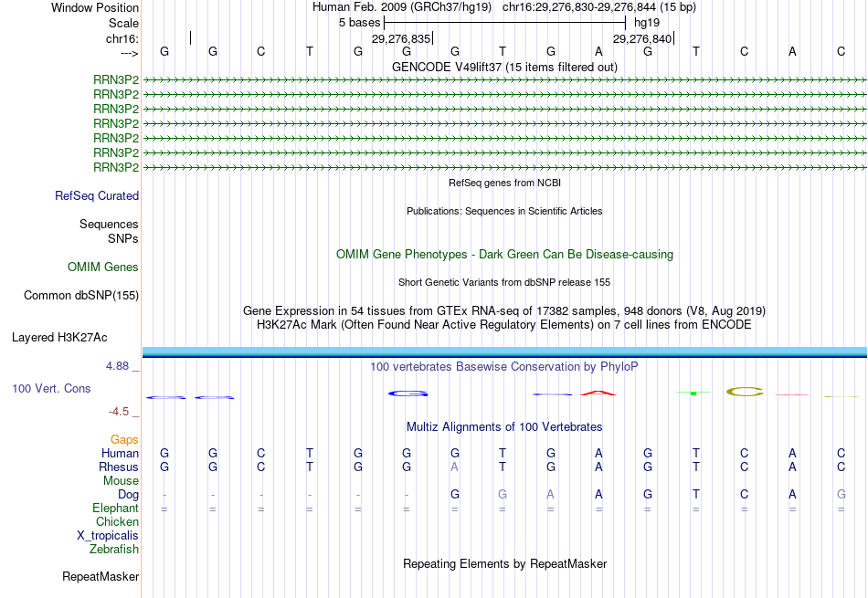Click the C base in the Dog row
The image size is (868, 598).
[x=744, y=495]
